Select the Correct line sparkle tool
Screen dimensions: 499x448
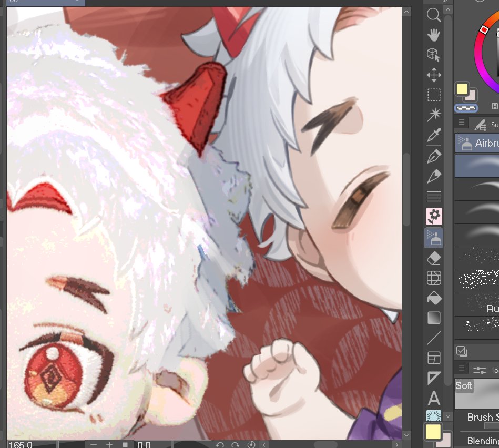tap(434, 415)
